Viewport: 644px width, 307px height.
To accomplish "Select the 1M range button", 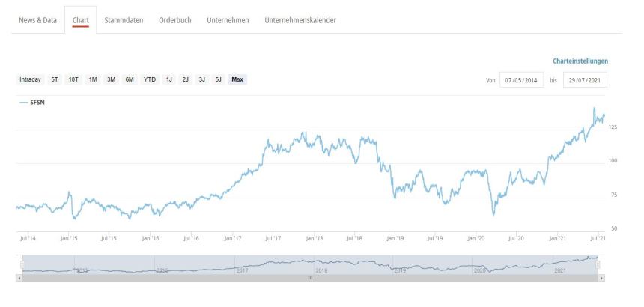I will pos(93,79).
